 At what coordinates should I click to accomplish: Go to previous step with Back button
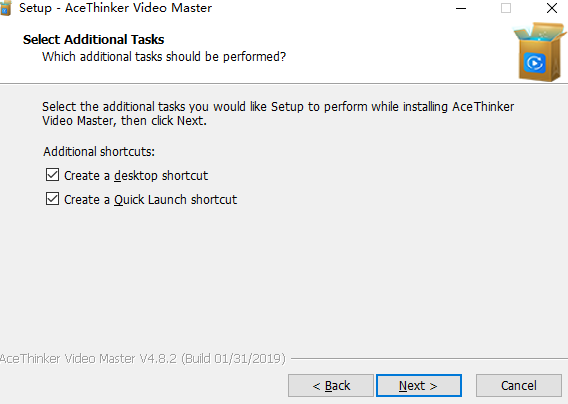tap(331, 386)
